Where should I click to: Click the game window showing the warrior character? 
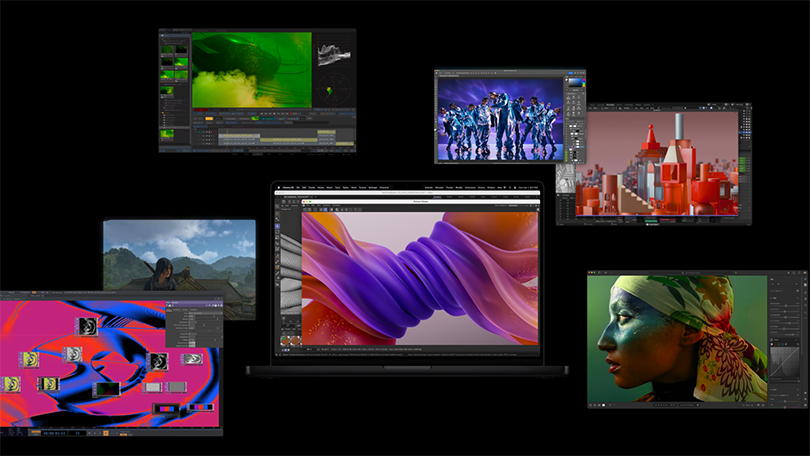coord(178,255)
